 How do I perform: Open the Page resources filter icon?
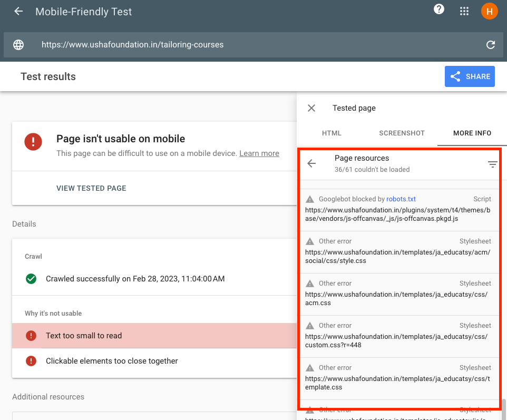(492, 164)
